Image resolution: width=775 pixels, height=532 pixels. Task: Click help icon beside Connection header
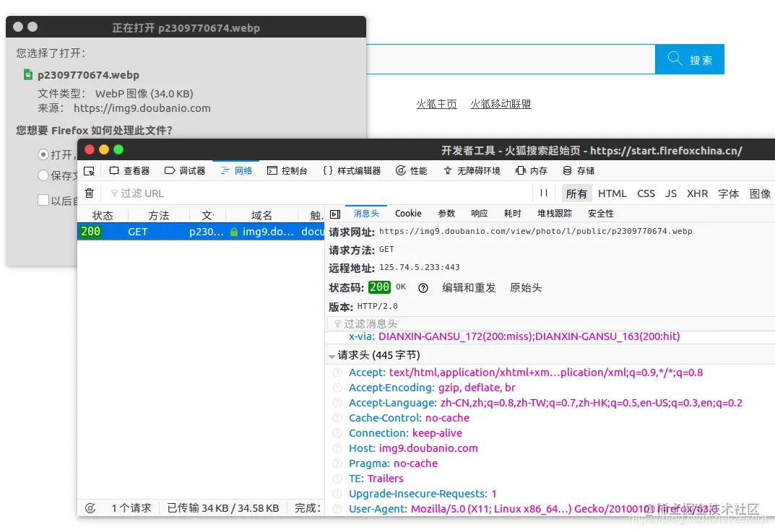[x=337, y=433]
